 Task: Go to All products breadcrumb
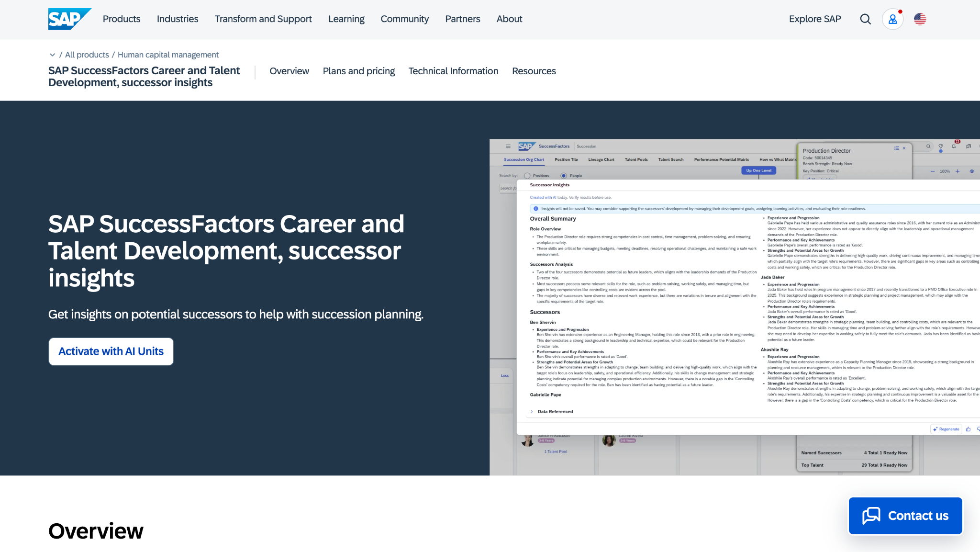(87, 55)
